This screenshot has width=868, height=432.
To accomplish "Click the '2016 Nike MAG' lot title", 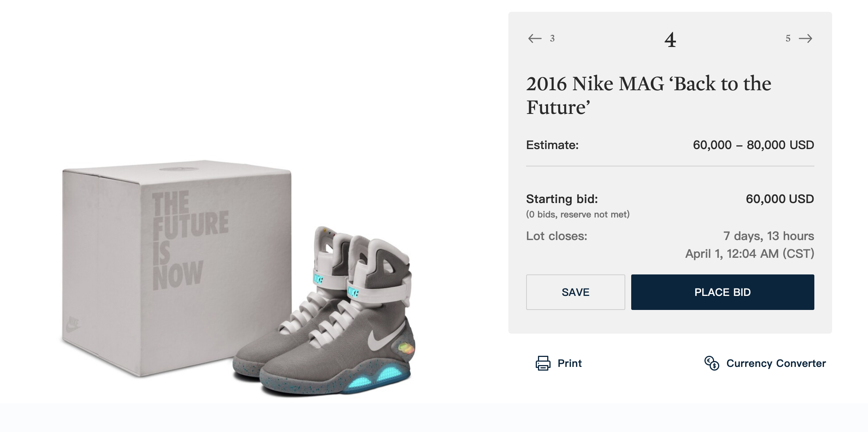I will [649, 95].
